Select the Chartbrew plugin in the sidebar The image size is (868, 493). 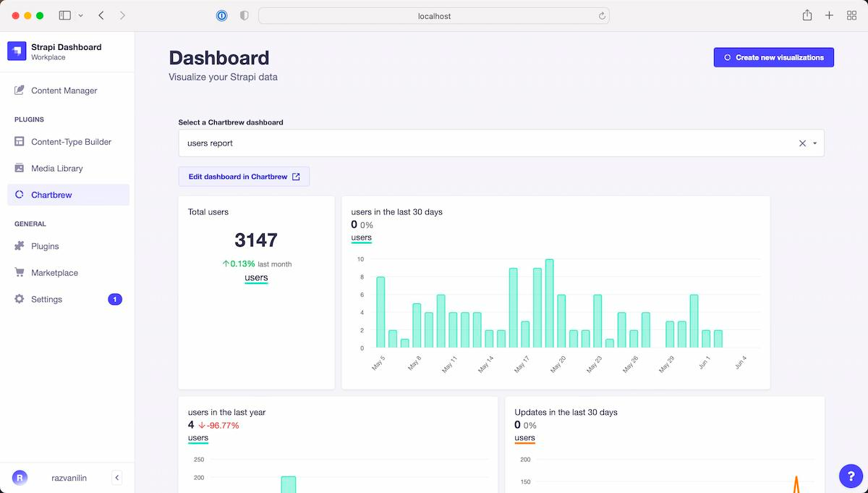[x=51, y=194]
